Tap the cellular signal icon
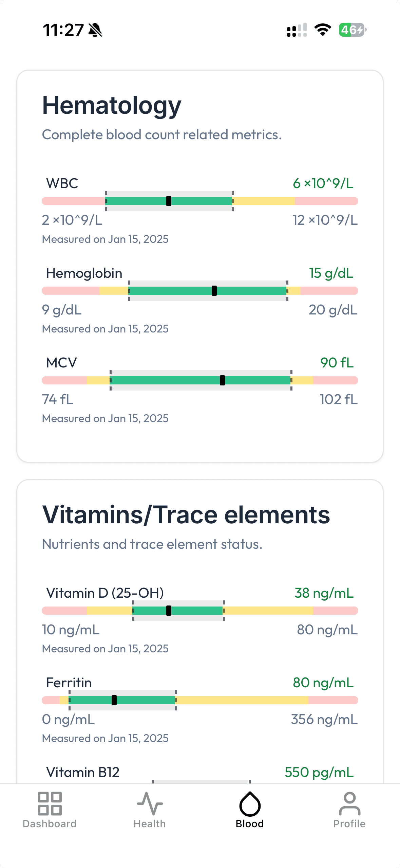 (x=297, y=30)
